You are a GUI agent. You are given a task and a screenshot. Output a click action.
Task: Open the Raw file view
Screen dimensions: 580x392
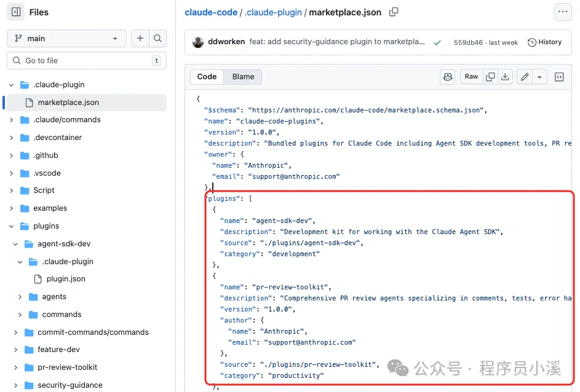coord(471,76)
